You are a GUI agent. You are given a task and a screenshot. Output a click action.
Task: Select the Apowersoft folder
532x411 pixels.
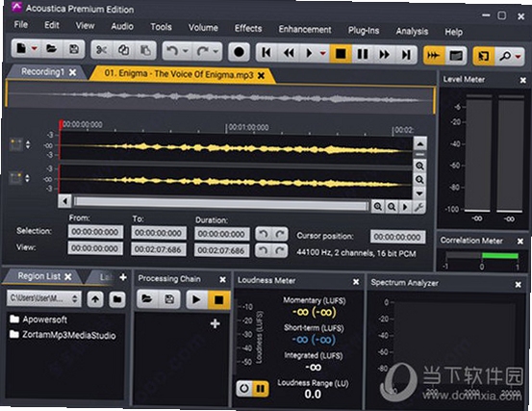click(x=38, y=320)
